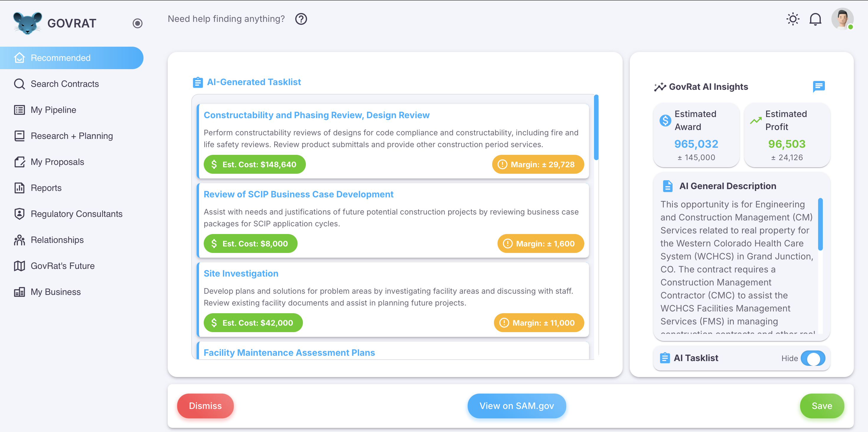The image size is (868, 432).
Task: Open the help question mark icon
Action: [301, 19]
